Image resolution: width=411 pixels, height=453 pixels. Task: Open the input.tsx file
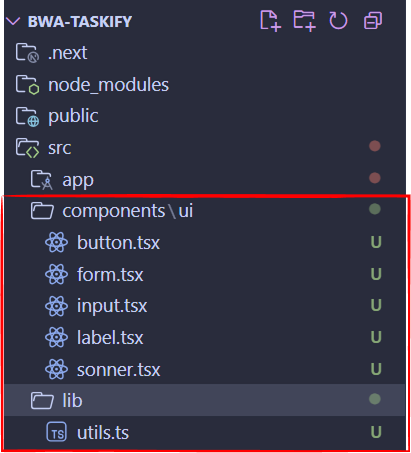click(112, 306)
